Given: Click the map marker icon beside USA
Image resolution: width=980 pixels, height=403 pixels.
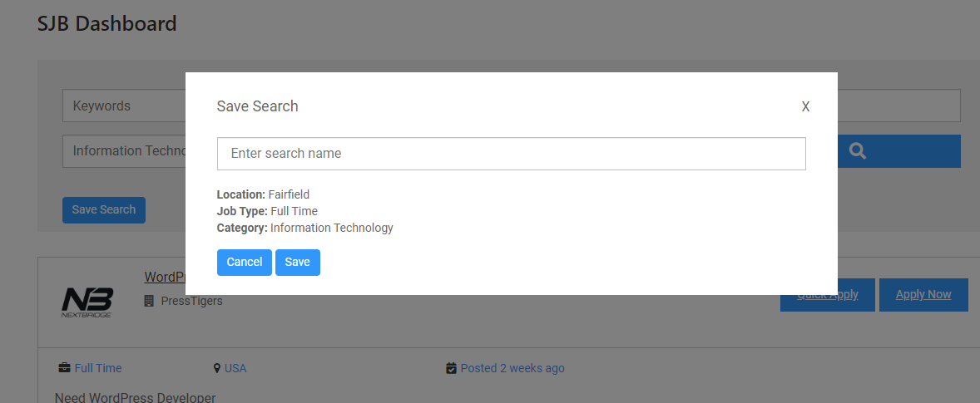Looking at the screenshot, I should click(x=217, y=368).
